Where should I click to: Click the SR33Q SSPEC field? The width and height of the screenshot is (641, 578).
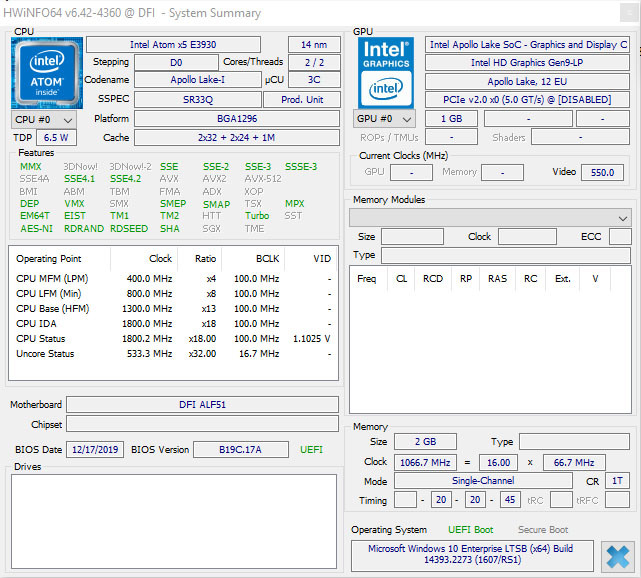197,100
